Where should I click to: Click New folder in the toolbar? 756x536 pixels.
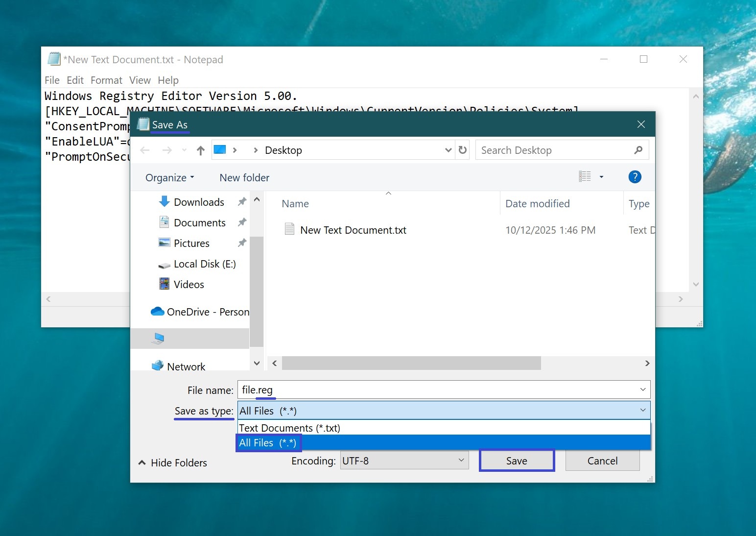tap(244, 178)
